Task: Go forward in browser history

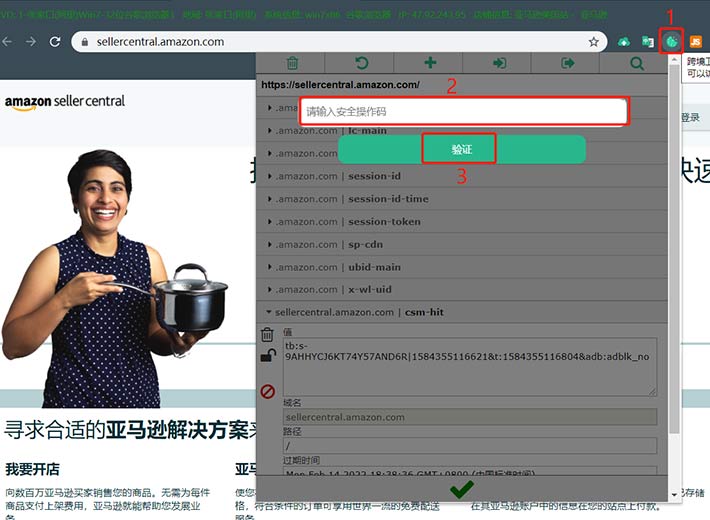Action: pos(31,42)
